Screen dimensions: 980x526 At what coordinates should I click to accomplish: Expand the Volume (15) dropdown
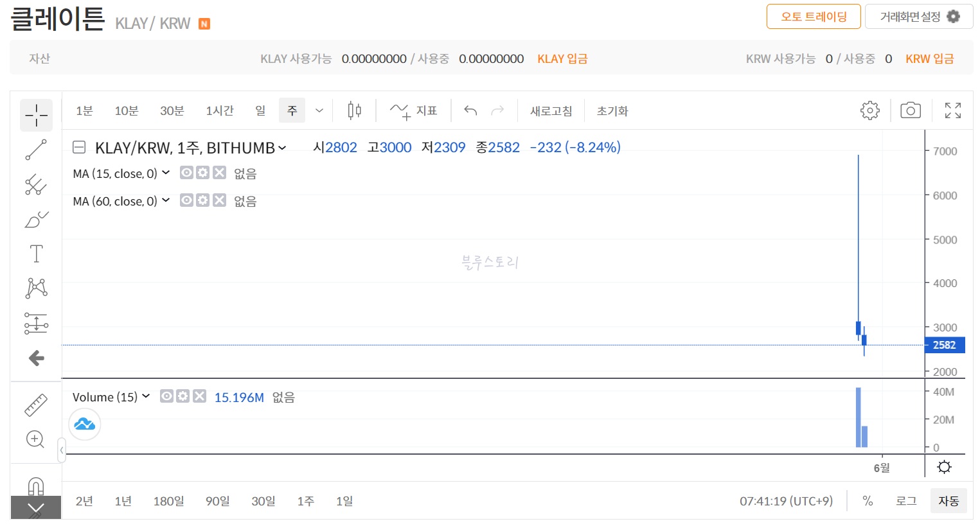pyautogui.click(x=146, y=396)
